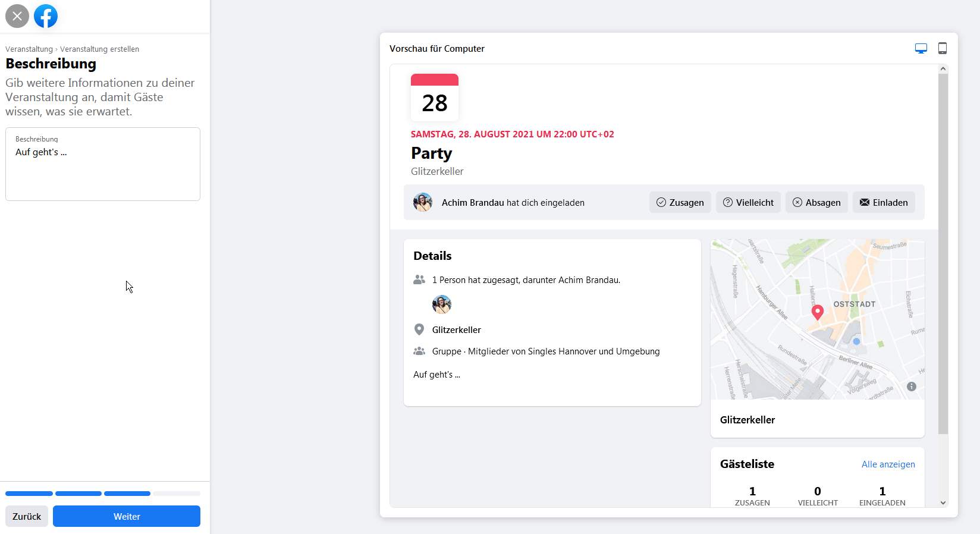This screenshot has width=980, height=534.
Task: Click Achim Brandau's avatar in Details
Action: pos(442,304)
